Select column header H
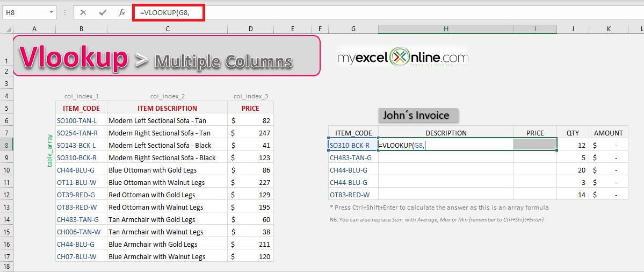644x272 pixels. (x=446, y=29)
